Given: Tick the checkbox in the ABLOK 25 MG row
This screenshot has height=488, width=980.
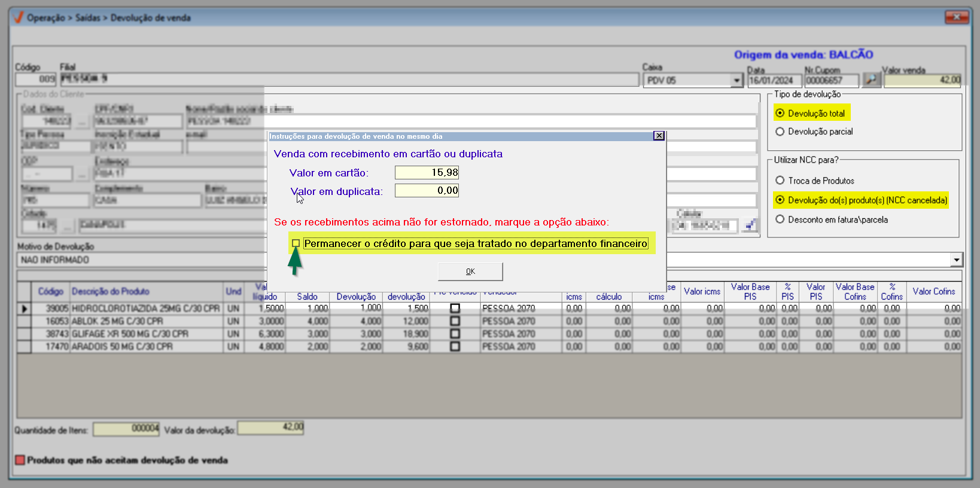Looking at the screenshot, I should pos(455,321).
